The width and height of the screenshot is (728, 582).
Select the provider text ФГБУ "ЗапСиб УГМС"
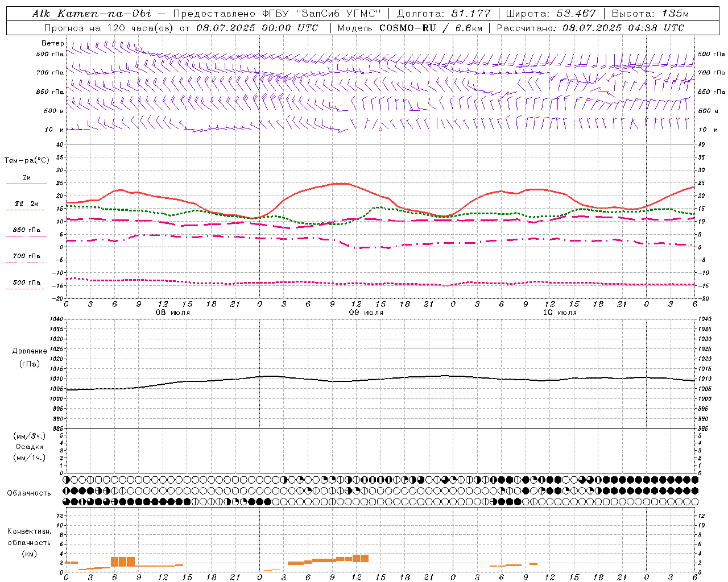321,14
